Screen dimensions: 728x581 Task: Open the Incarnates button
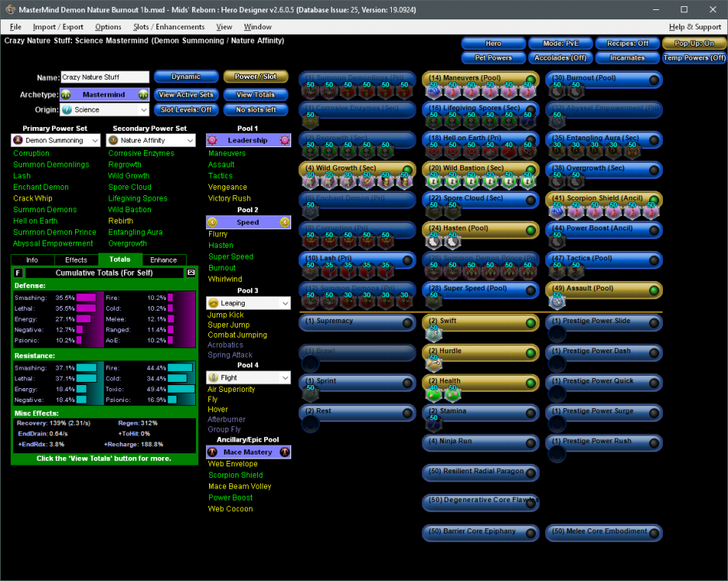click(627, 57)
